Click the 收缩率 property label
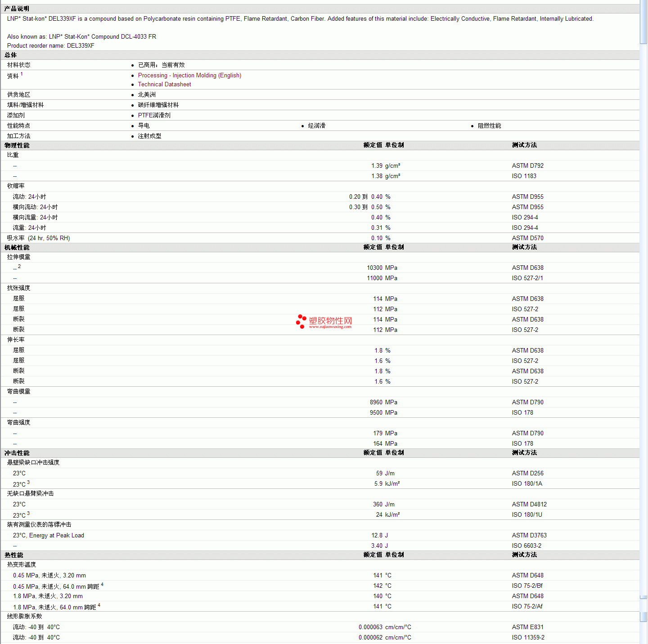 click(16, 186)
